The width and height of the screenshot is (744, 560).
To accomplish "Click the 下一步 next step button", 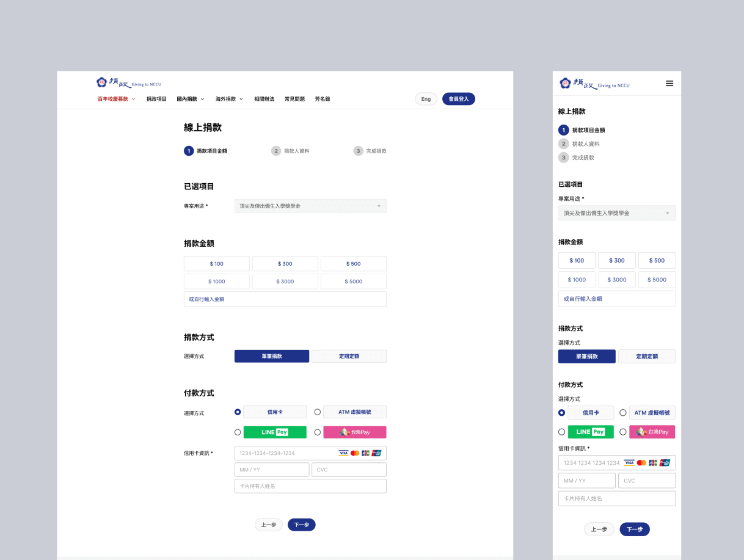I will point(301,525).
